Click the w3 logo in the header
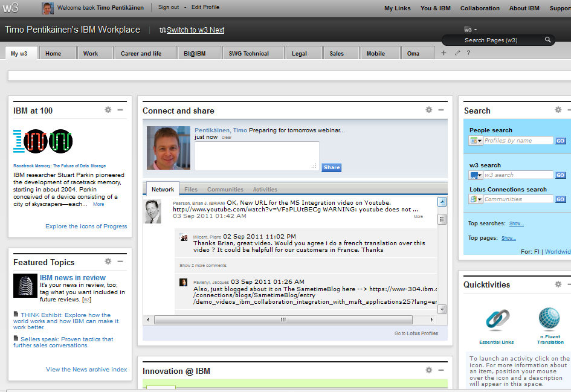Screen dimensions: 571x392 (10, 8)
